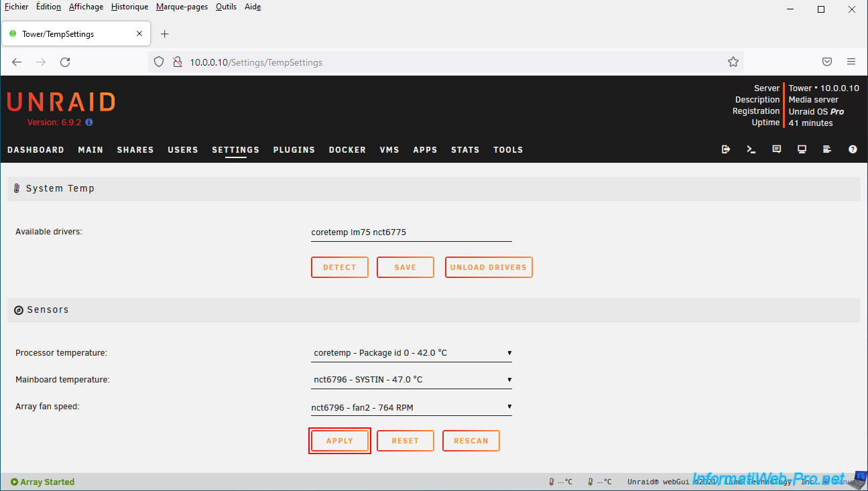Expand Array fan speed dropdown
Image resolution: width=868 pixels, height=491 pixels.
(411, 407)
